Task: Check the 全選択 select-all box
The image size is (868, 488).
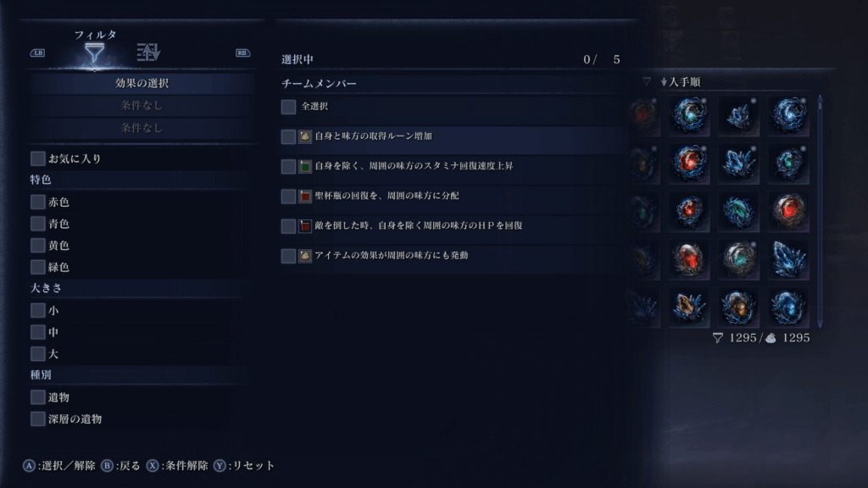Action: (288, 107)
